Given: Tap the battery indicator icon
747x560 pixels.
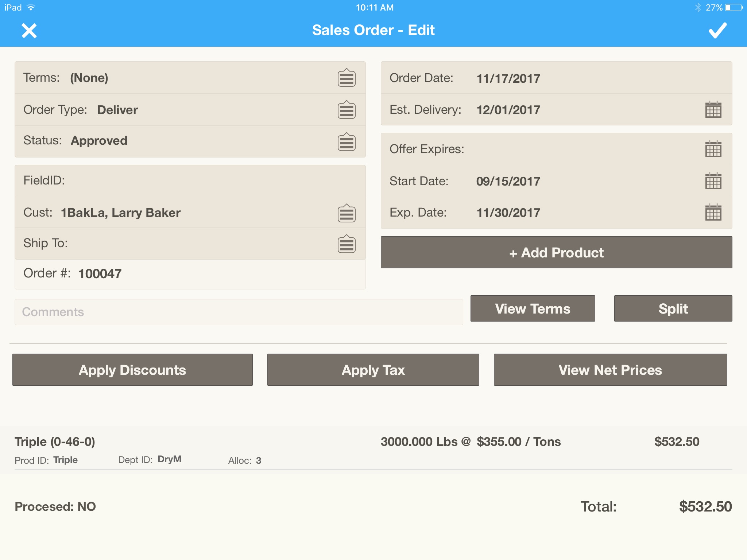Looking at the screenshot, I should pyautogui.click(x=734, y=7).
